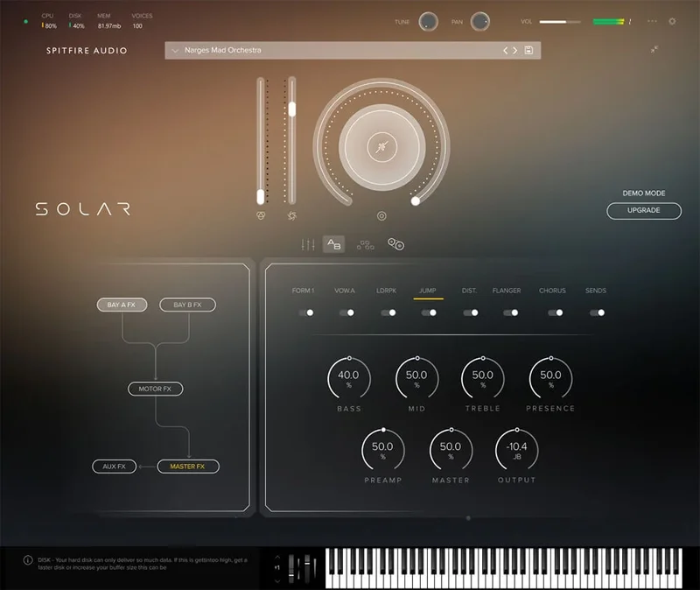This screenshot has width=700, height=590.
Task: Open the MOTOR FX node
Action: pos(156,389)
